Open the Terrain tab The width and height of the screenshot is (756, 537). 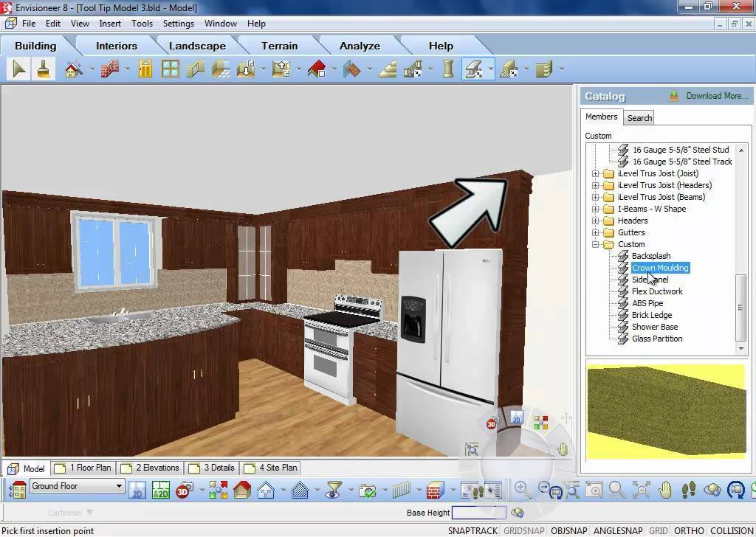click(279, 46)
